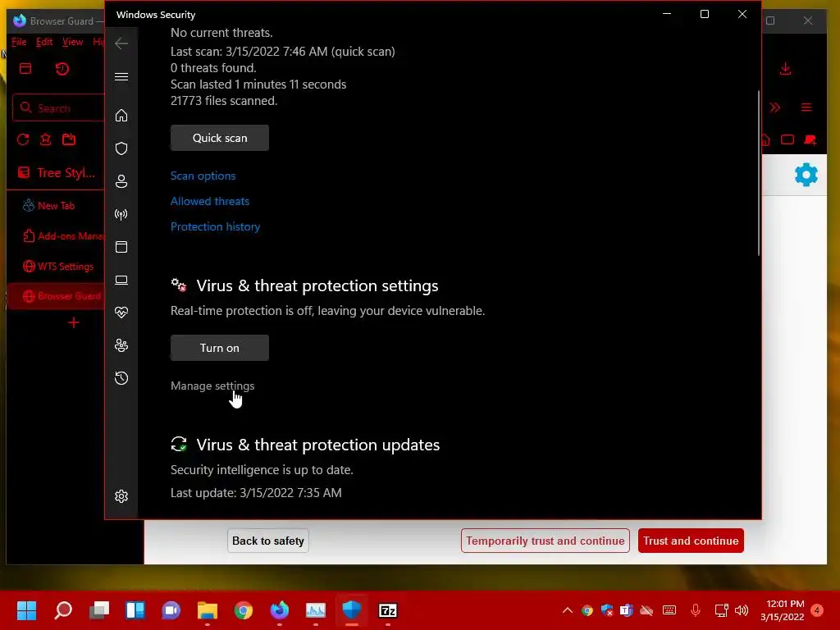Screen dimensions: 840x630
Task: Click Temporarily trust and continue
Action: tap(545, 541)
